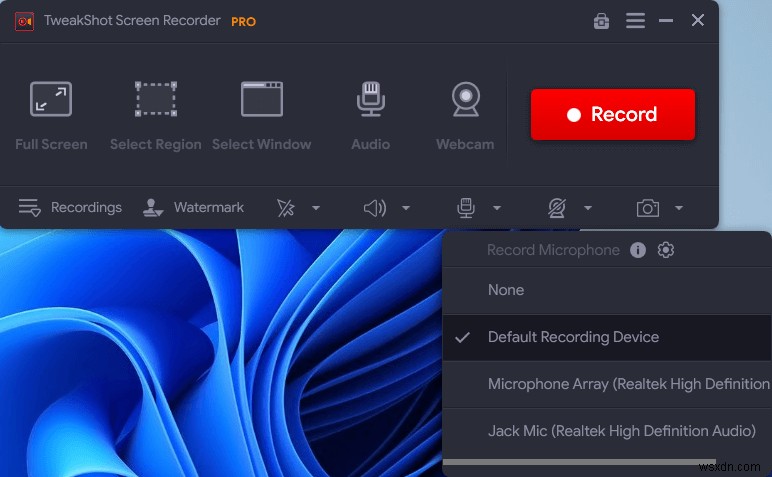Viewport: 772px width, 477px height.
Task: Click the Record Microphone header text
Action: click(x=553, y=250)
